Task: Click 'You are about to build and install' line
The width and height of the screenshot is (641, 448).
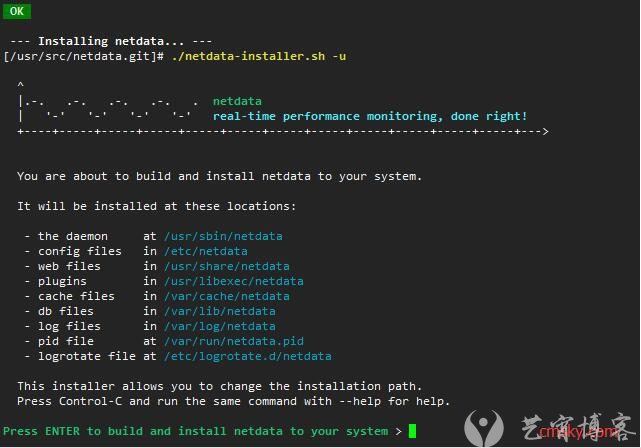Action: click(x=220, y=176)
